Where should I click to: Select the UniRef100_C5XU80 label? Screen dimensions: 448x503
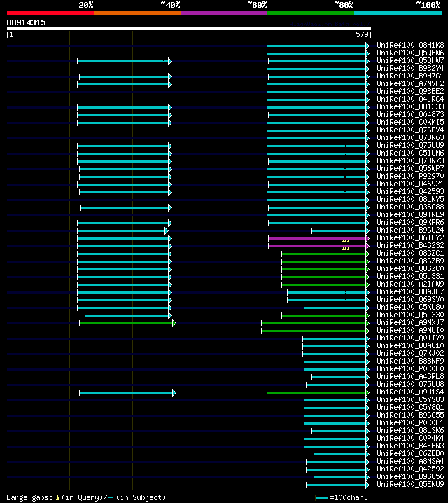pyautogui.click(x=410, y=307)
